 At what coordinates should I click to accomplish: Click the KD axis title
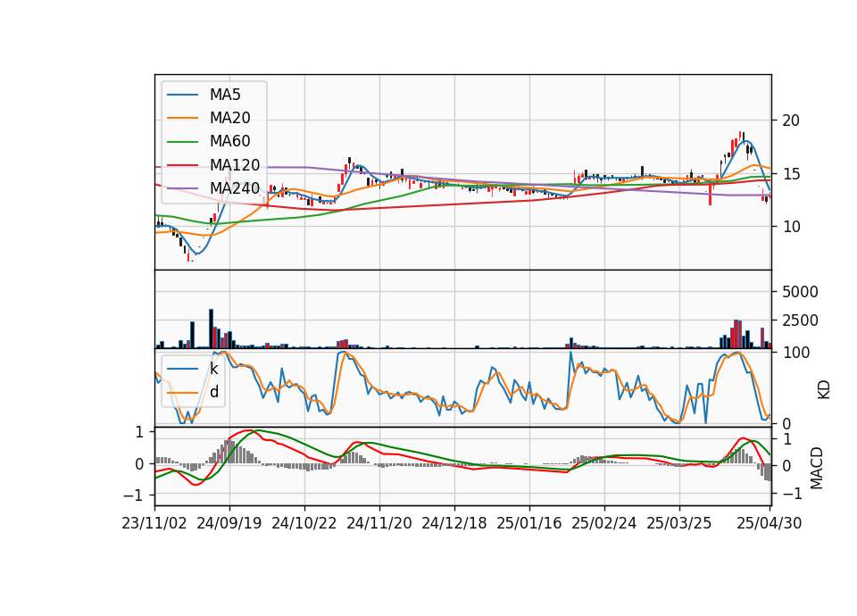click(824, 390)
